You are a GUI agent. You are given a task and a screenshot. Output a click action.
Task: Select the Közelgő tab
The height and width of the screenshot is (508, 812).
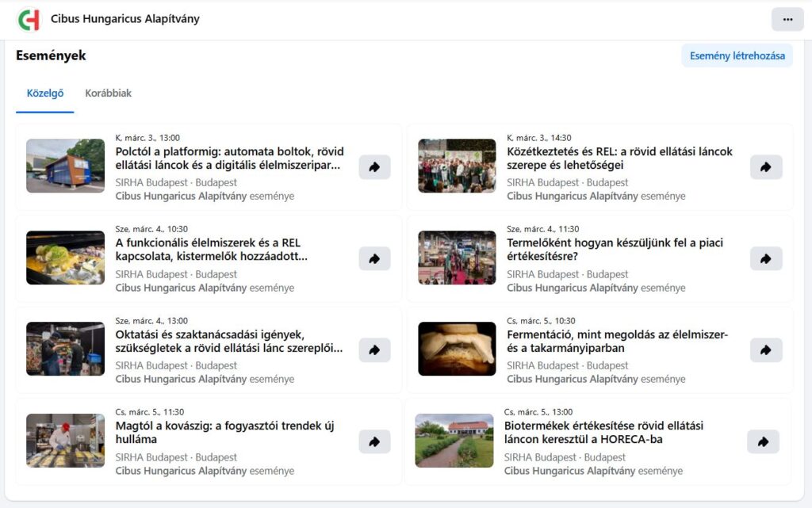tap(45, 93)
